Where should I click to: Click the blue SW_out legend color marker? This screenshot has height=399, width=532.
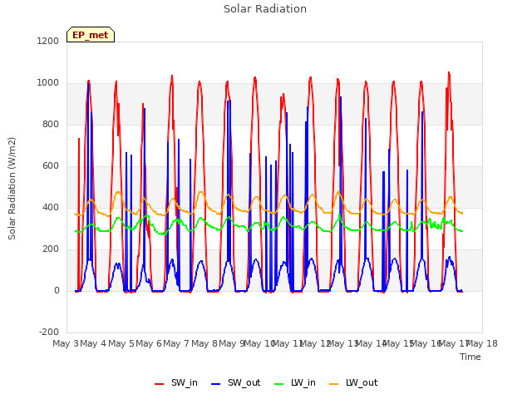pyautogui.click(x=215, y=384)
